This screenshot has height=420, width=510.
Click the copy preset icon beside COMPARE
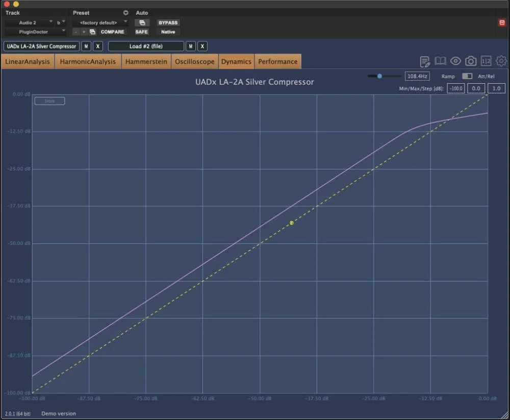click(92, 32)
